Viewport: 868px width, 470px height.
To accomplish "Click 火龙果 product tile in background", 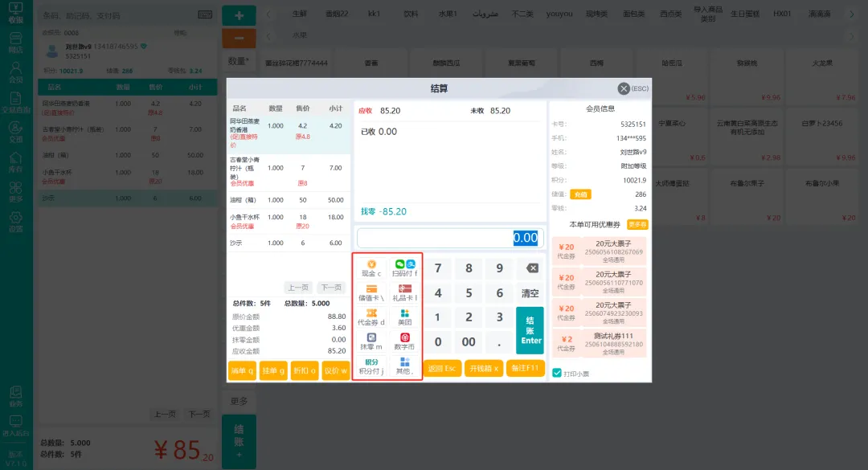I will pyautogui.click(x=822, y=76).
